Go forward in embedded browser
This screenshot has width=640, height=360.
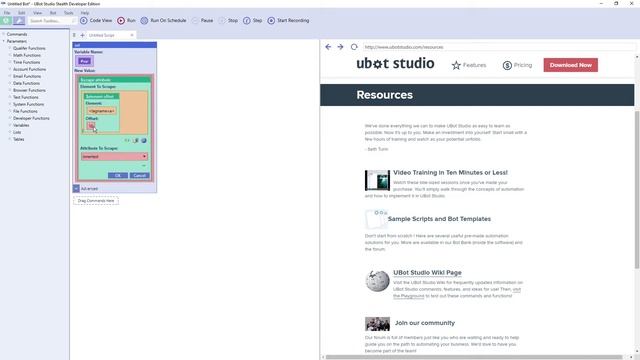pos(340,47)
